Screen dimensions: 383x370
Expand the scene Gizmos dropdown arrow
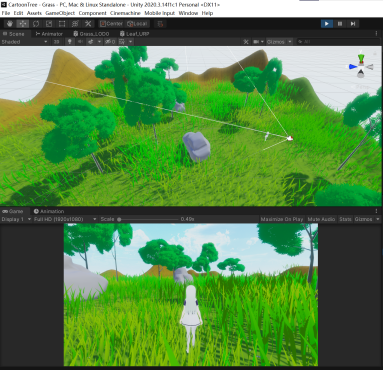[290, 42]
